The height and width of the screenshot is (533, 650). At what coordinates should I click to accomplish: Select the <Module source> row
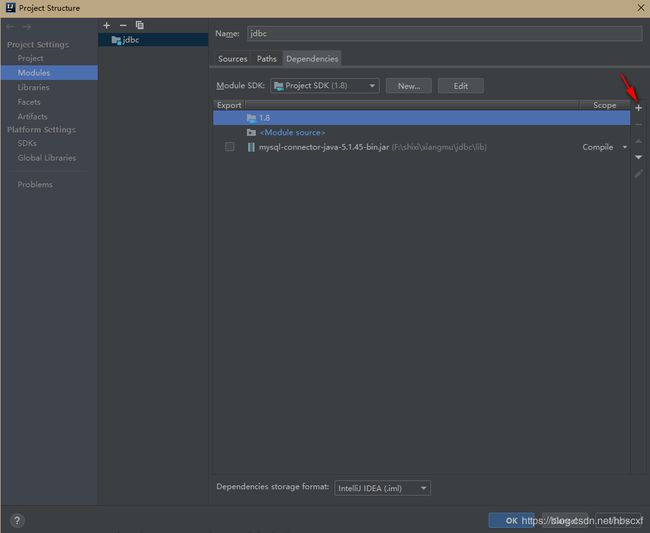(422, 133)
